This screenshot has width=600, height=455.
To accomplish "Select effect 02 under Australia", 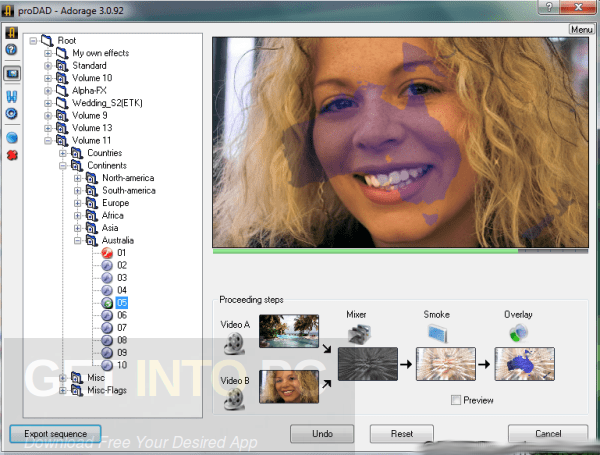I will click(122, 265).
